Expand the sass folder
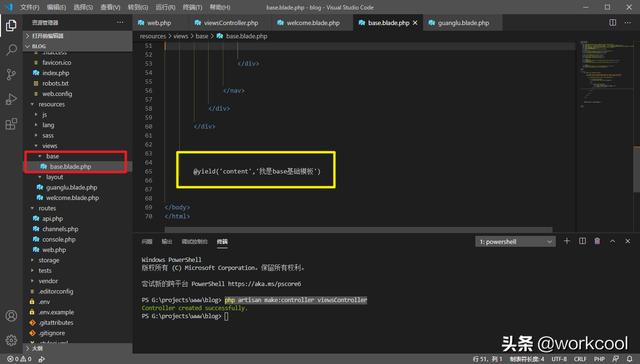Viewport: 640px width, 364px height. 48,135
